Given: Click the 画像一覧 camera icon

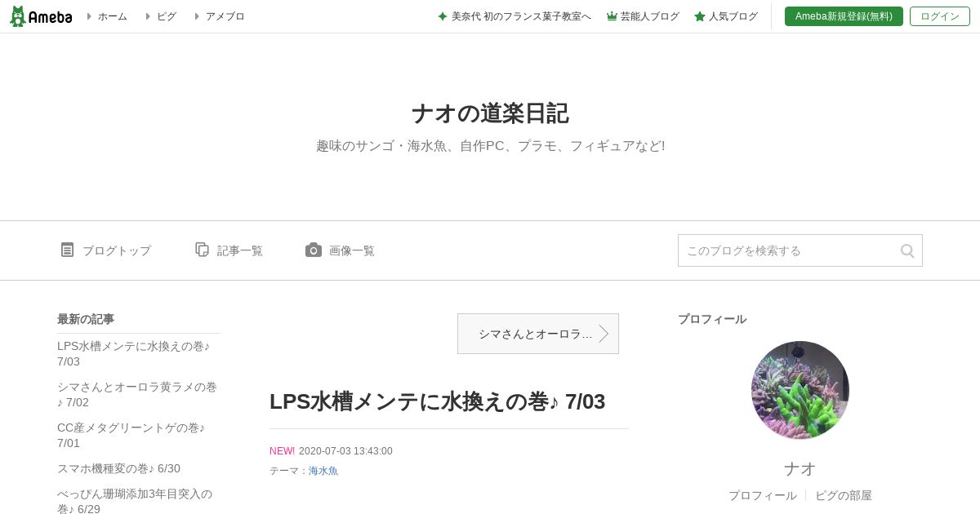Looking at the screenshot, I should point(314,250).
